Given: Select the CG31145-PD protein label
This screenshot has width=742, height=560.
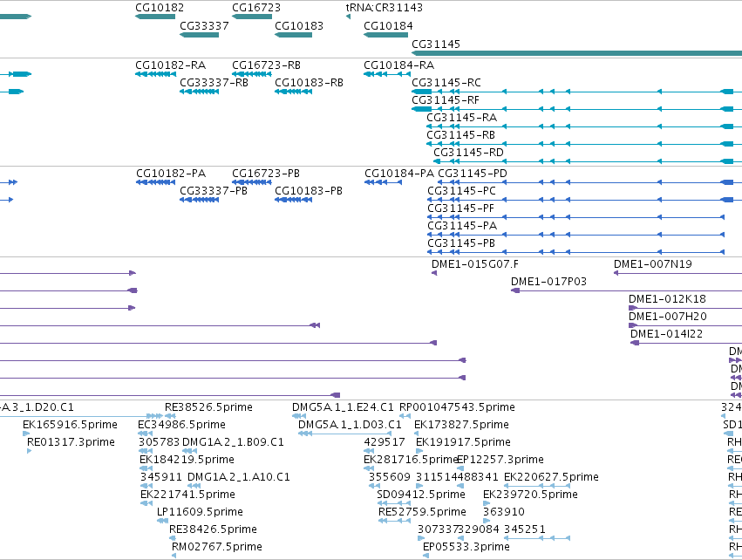Looking at the screenshot, I should [473, 174].
